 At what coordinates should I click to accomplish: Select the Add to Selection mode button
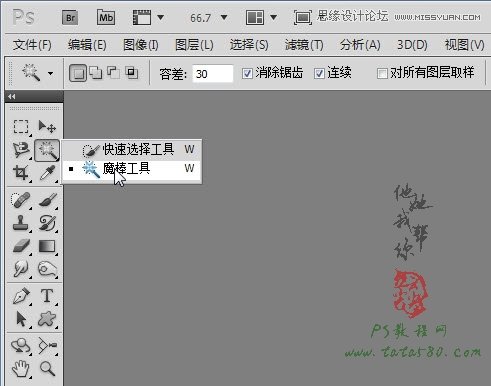pyautogui.click(x=96, y=72)
